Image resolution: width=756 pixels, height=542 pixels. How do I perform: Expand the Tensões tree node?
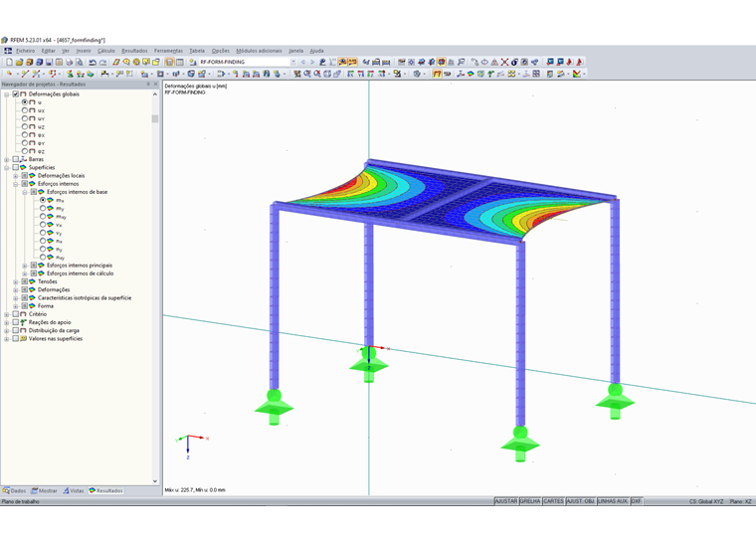(x=16, y=281)
